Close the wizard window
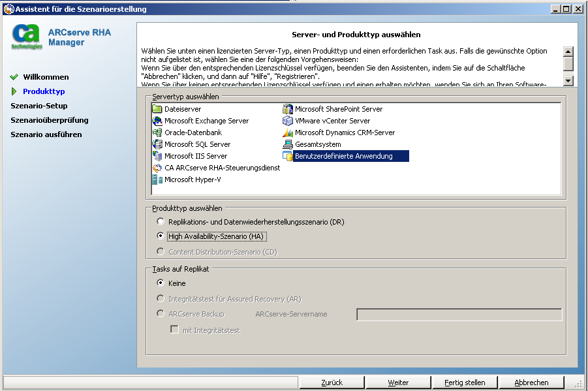Viewport: 588px width, 391px height. (x=578, y=9)
